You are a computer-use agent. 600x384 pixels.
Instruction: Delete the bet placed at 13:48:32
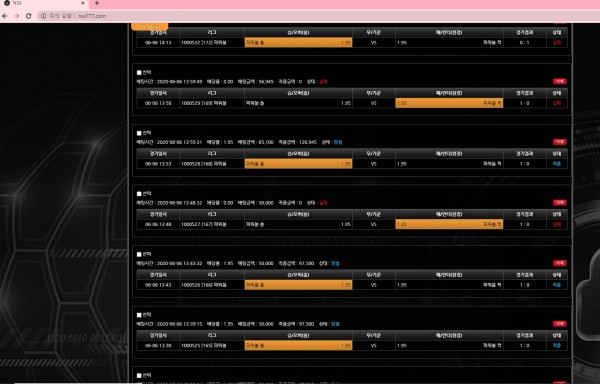coord(559,203)
